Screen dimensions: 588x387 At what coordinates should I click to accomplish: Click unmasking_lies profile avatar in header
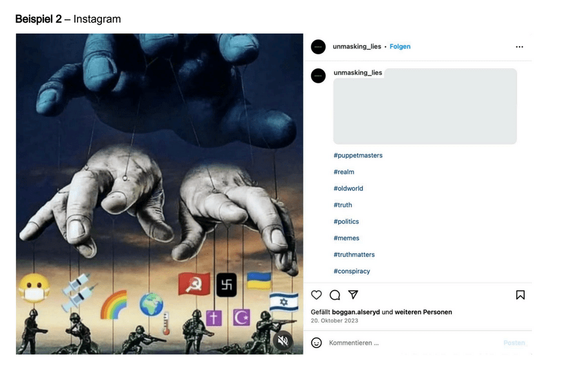click(x=318, y=47)
